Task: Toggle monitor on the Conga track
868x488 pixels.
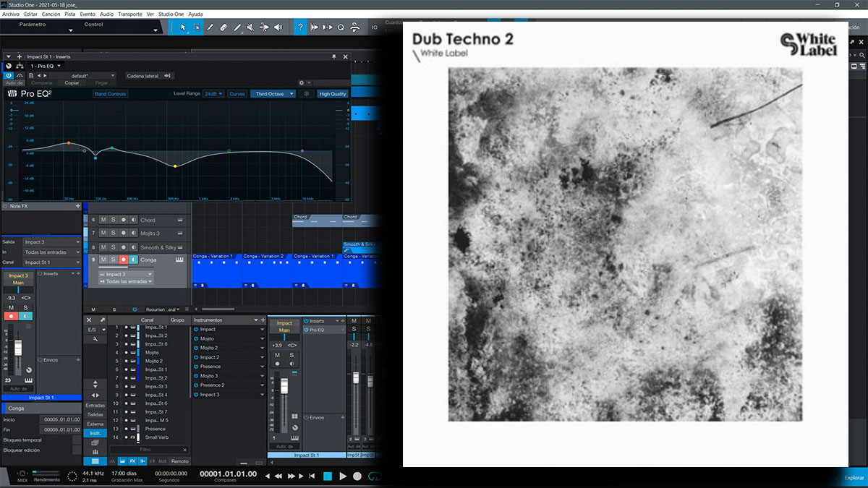Action: [133, 260]
